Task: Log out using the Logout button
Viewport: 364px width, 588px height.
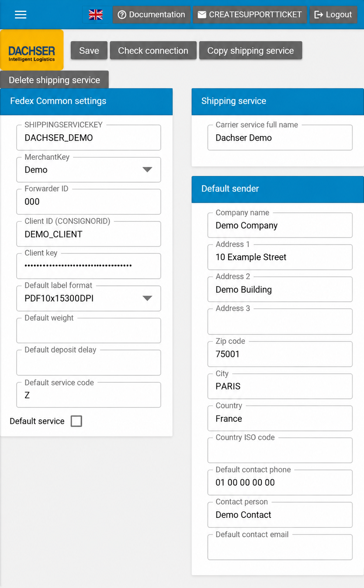Action: pos(333,15)
